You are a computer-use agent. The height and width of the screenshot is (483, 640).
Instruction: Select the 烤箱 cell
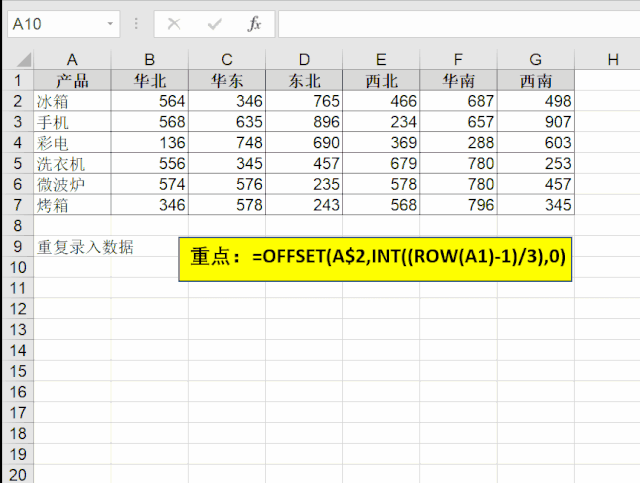(x=72, y=205)
